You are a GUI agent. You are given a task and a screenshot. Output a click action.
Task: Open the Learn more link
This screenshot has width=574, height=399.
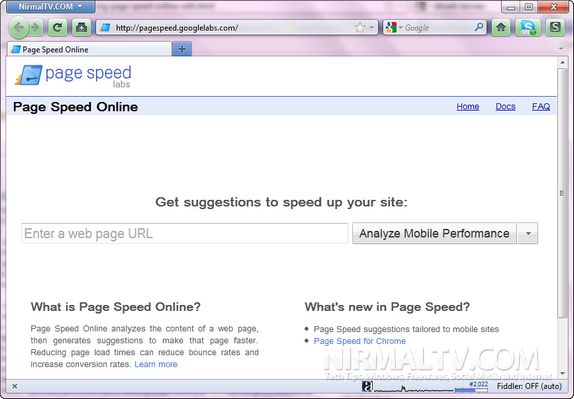[156, 364]
